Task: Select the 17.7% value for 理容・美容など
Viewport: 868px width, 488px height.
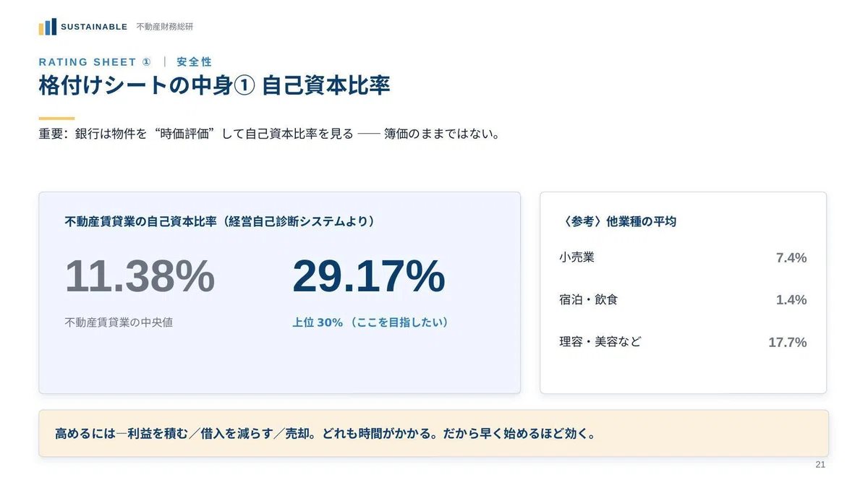Action: 788,343
